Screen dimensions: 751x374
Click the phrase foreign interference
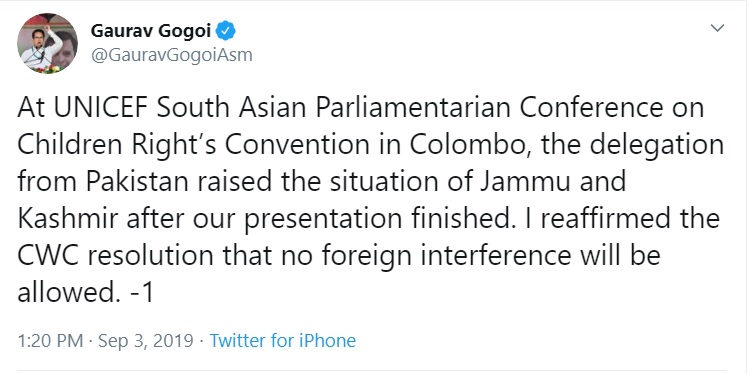point(446,256)
